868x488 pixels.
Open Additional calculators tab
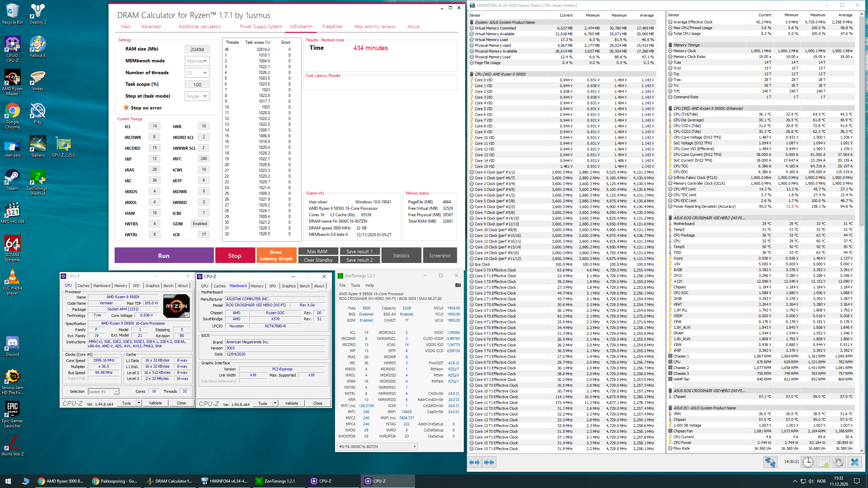pyautogui.click(x=200, y=26)
